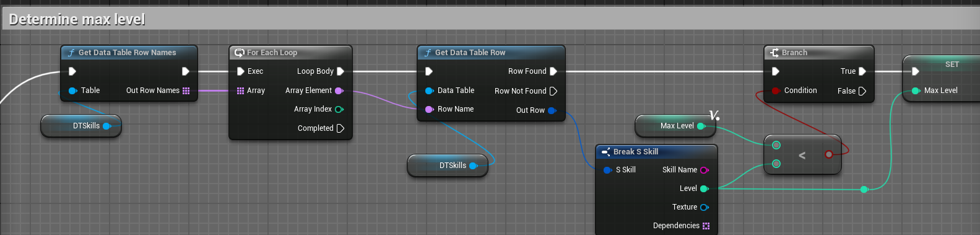Click the Array input pin on For Each Loop
This screenshot has width=980, height=235.
[x=241, y=91]
